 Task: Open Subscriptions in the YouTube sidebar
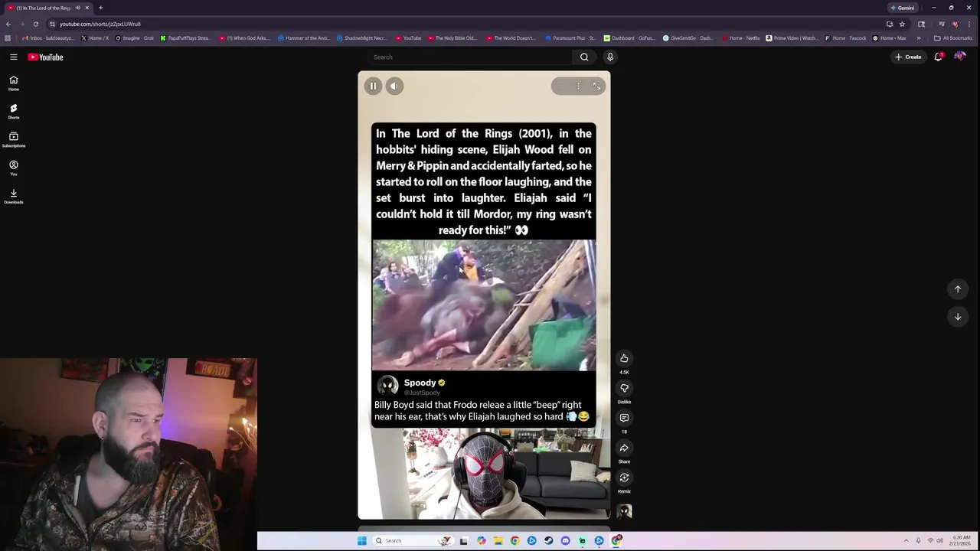click(x=14, y=139)
